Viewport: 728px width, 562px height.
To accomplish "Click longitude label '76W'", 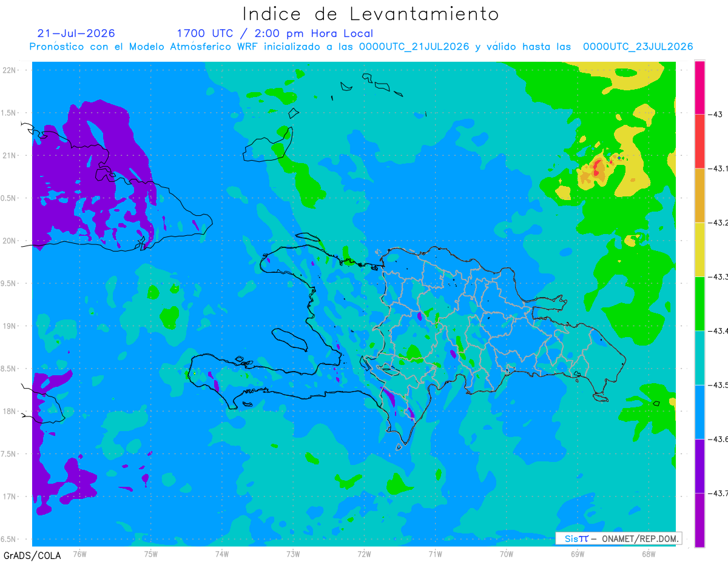I will coord(79,554).
